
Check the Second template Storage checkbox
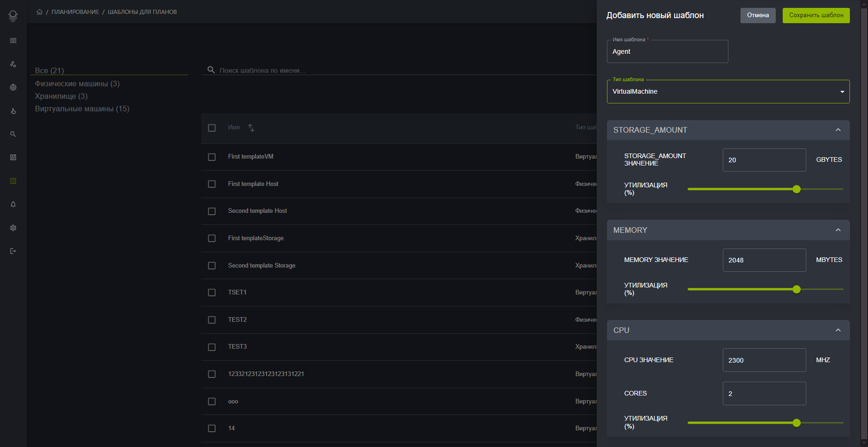pos(212,266)
